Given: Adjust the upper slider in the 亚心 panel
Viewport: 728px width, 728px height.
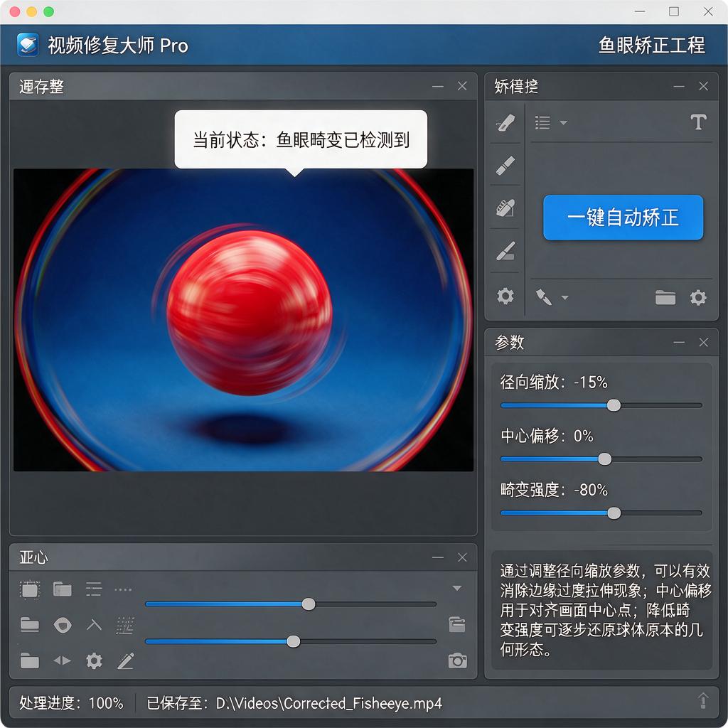Looking at the screenshot, I should pos(291,604).
